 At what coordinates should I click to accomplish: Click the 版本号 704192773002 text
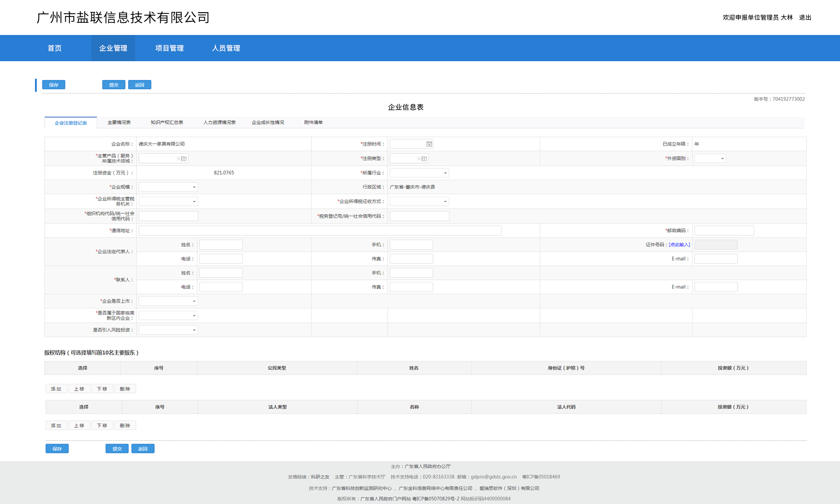pos(779,99)
